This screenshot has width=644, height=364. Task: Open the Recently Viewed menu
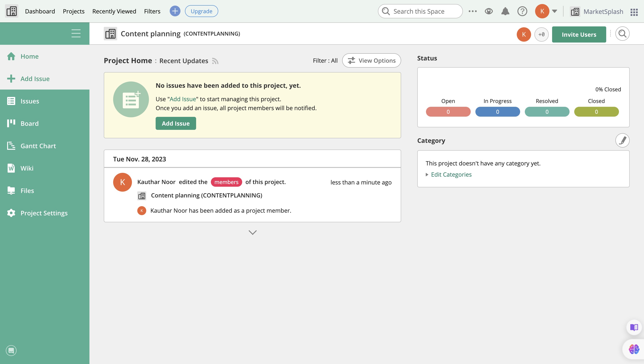click(114, 11)
